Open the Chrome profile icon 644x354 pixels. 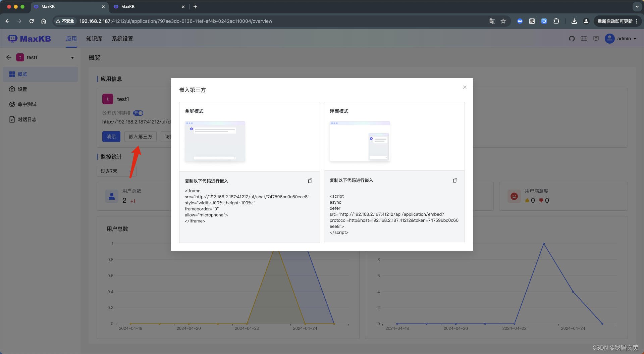point(586,21)
